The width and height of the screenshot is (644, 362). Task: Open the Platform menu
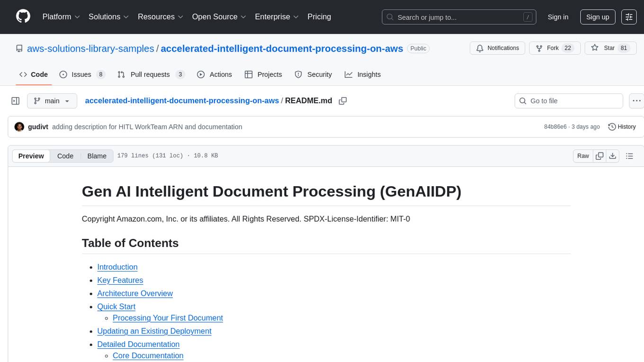(61, 17)
